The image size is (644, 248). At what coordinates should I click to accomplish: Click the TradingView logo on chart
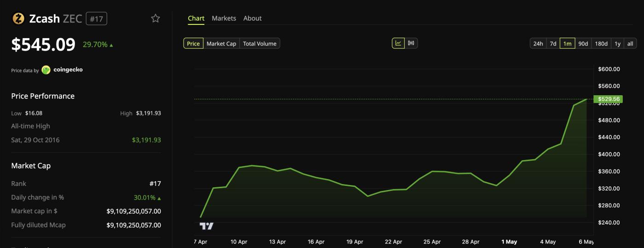coord(207,226)
